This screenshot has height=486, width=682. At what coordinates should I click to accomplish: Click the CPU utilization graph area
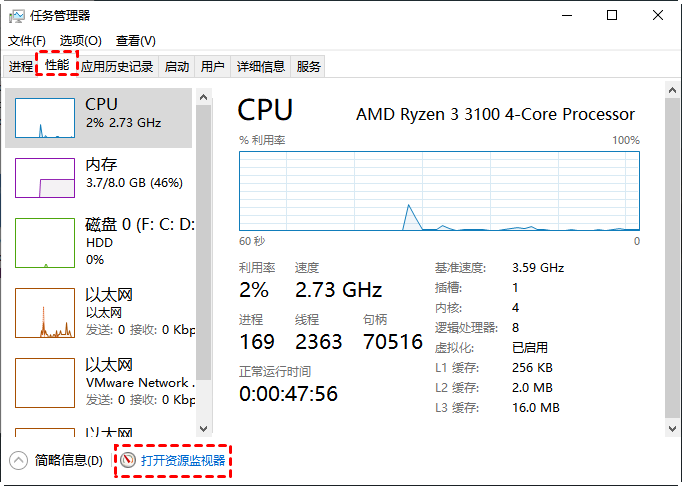[439, 190]
